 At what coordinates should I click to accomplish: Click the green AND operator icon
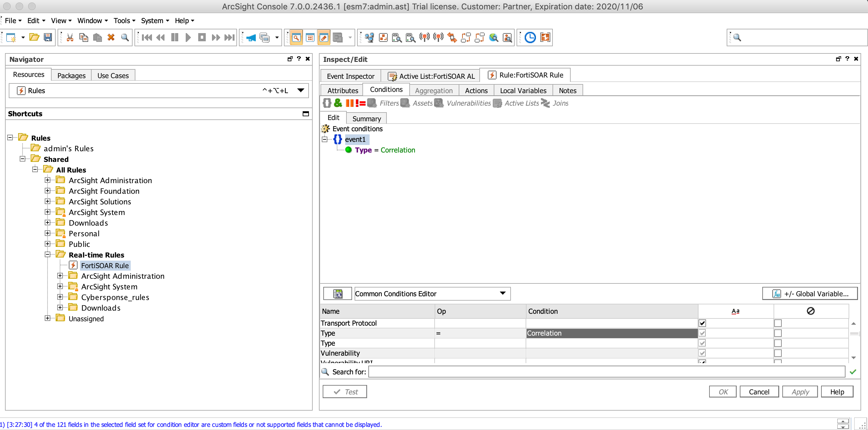pyautogui.click(x=338, y=103)
